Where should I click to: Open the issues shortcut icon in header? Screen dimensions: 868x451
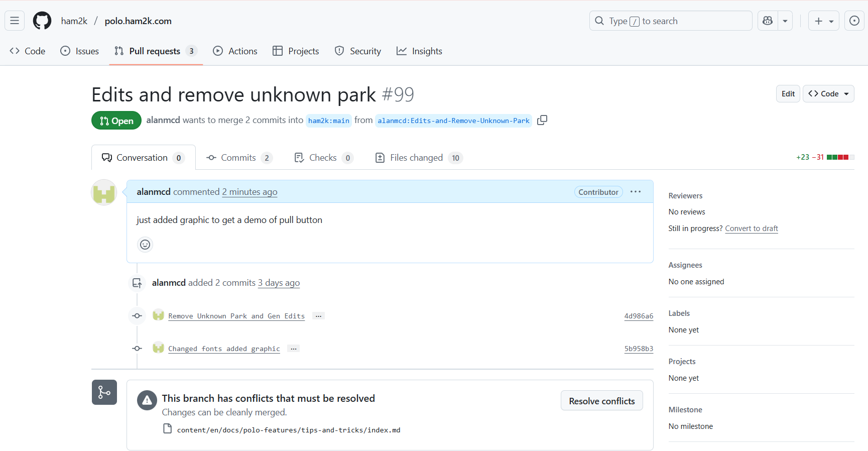854,21
